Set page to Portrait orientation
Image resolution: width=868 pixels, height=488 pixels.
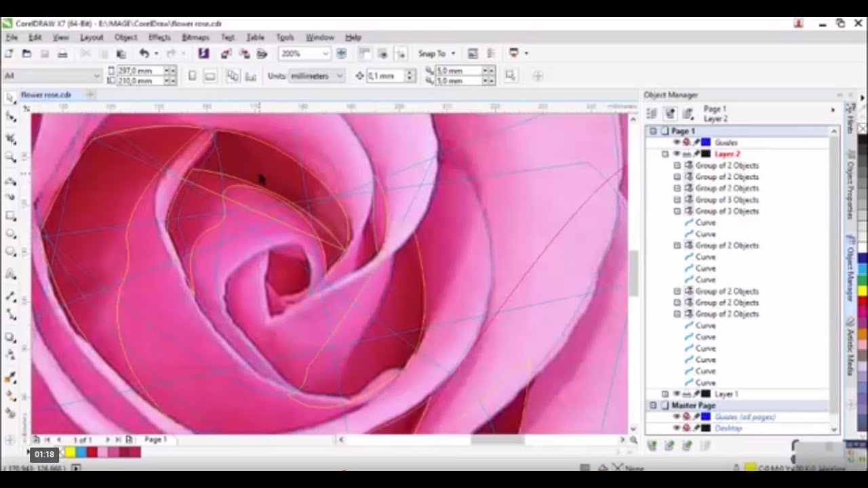[x=192, y=76]
